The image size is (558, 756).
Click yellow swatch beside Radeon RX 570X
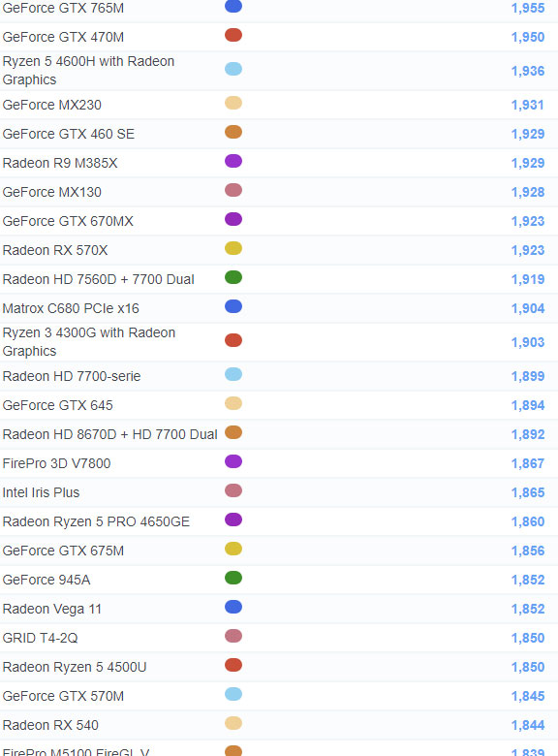[x=233, y=248]
